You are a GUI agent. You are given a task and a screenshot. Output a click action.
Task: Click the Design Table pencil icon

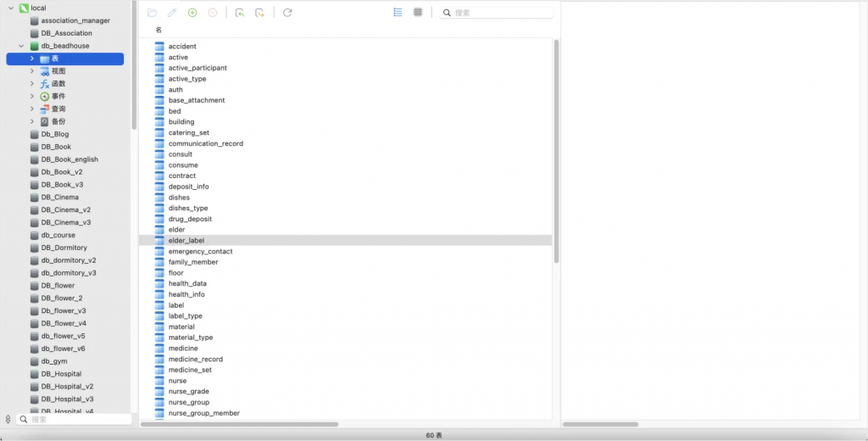point(172,13)
